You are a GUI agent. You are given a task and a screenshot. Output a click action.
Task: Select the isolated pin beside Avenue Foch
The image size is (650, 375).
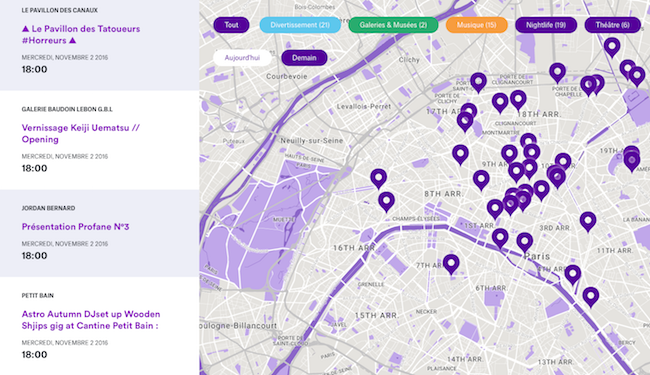point(378,177)
